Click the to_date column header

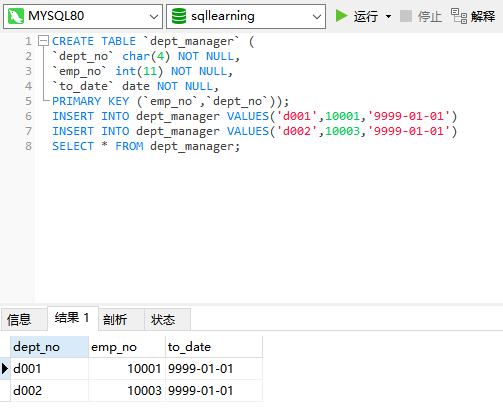[x=214, y=347]
